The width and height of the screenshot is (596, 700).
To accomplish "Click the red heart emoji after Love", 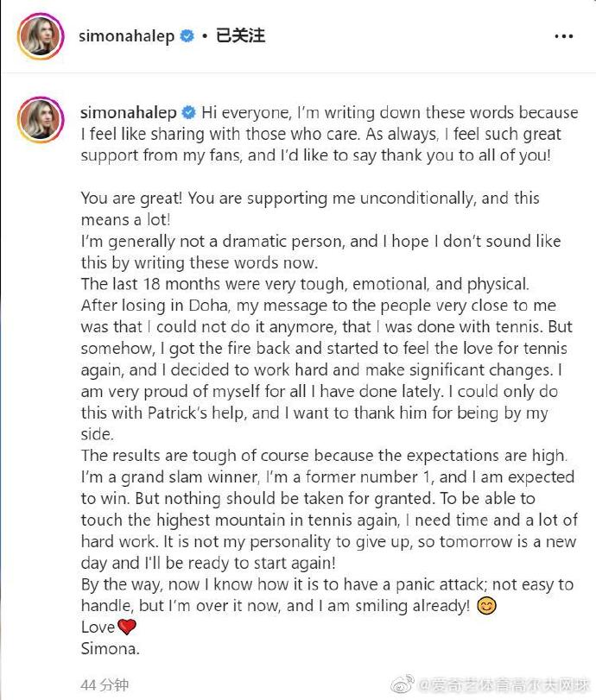I will 127,627.
